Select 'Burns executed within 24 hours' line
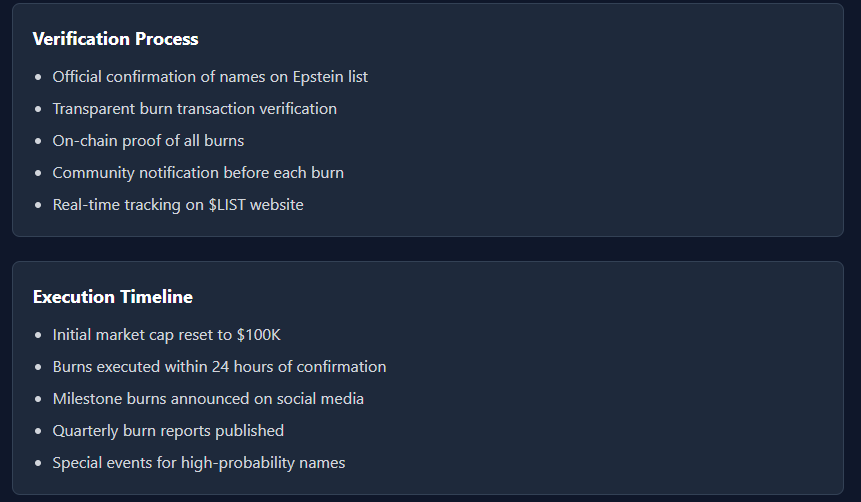 click(x=219, y=367)
